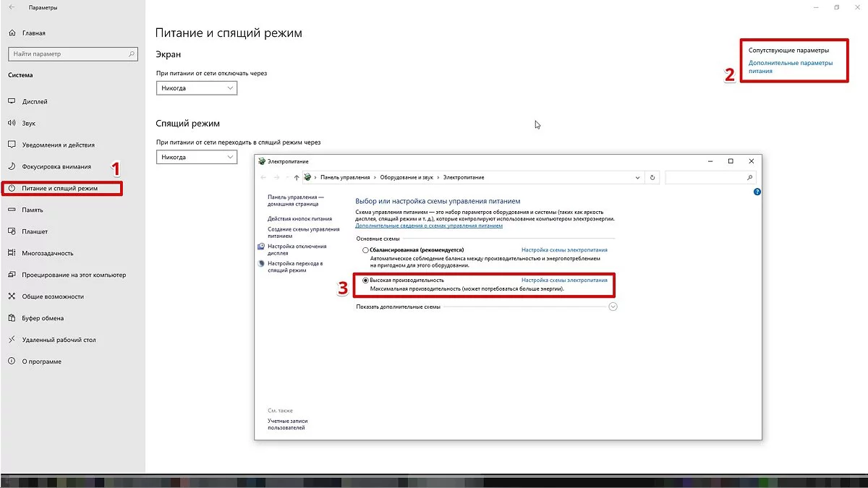Open the Дисплей (Display) settings icon
Viewport: 868px width, 488px height.
[12, 102]
